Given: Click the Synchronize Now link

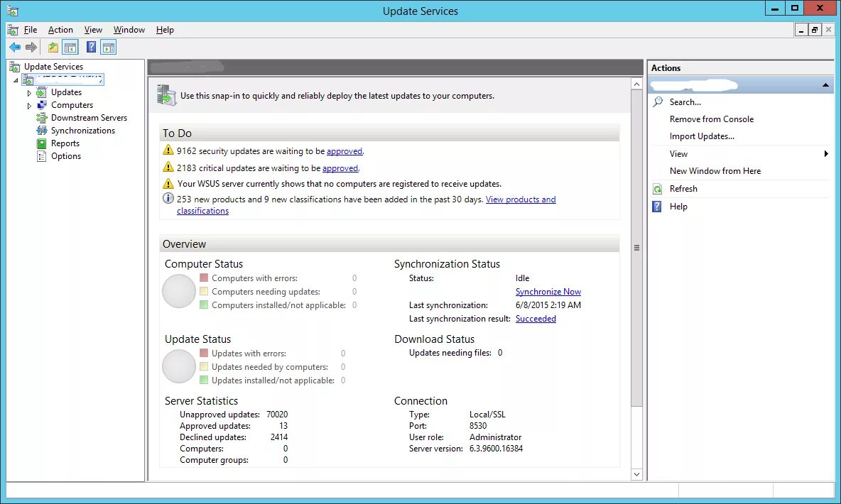Looking at the screenshot, I should click(x=548, y=292).
